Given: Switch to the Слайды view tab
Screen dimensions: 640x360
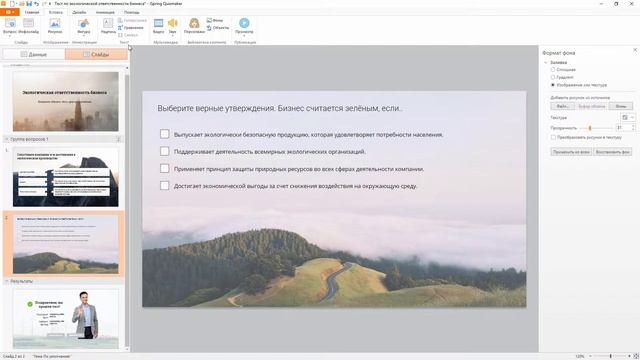Looking at the screenshot, I should 96,54.
